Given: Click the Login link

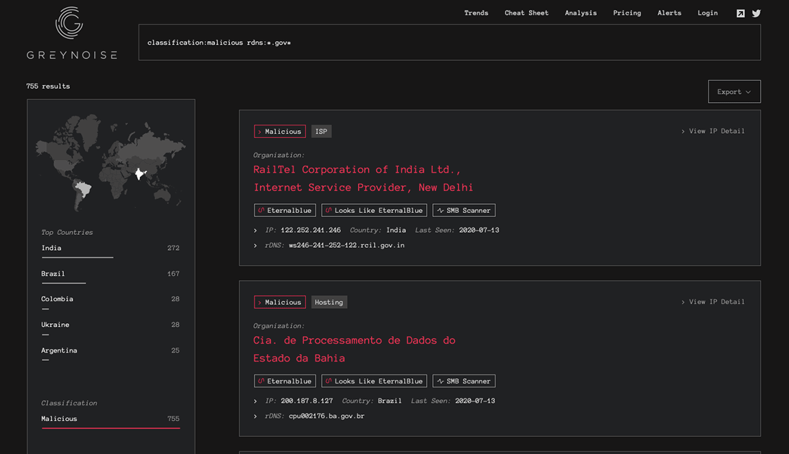Looking at the screenshot, I should point(707,13).
